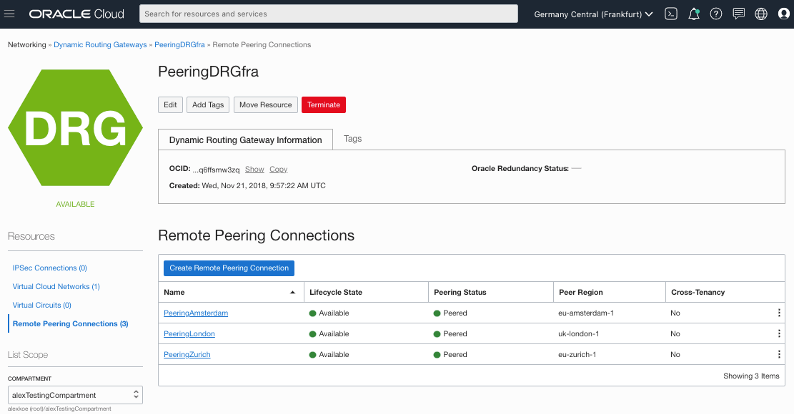Switch to Dynamic Routing Gateway Information tab
Screen dimensions: 794x414
click(x=246, y=140)
